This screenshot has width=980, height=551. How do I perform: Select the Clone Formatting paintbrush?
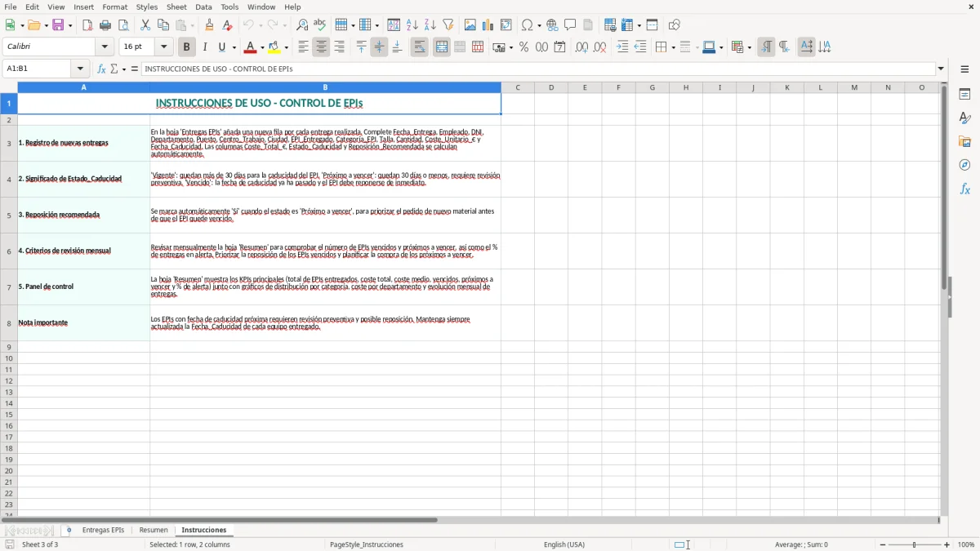point(210,25)
